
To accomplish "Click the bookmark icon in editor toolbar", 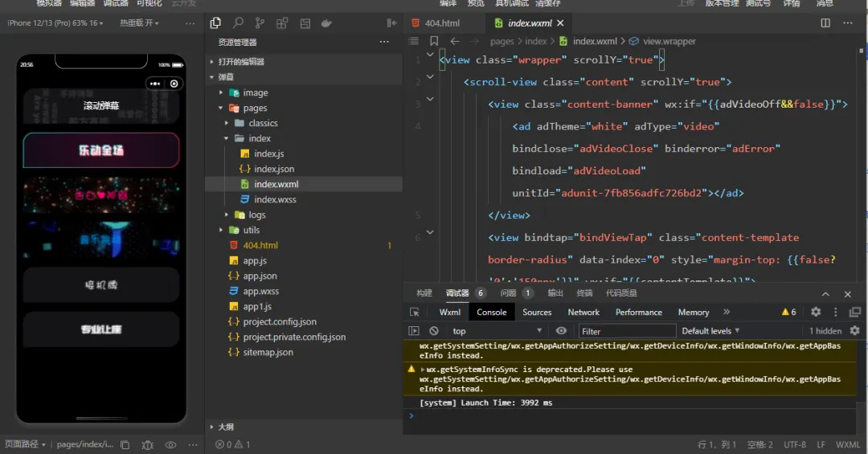I will point(434,41).
